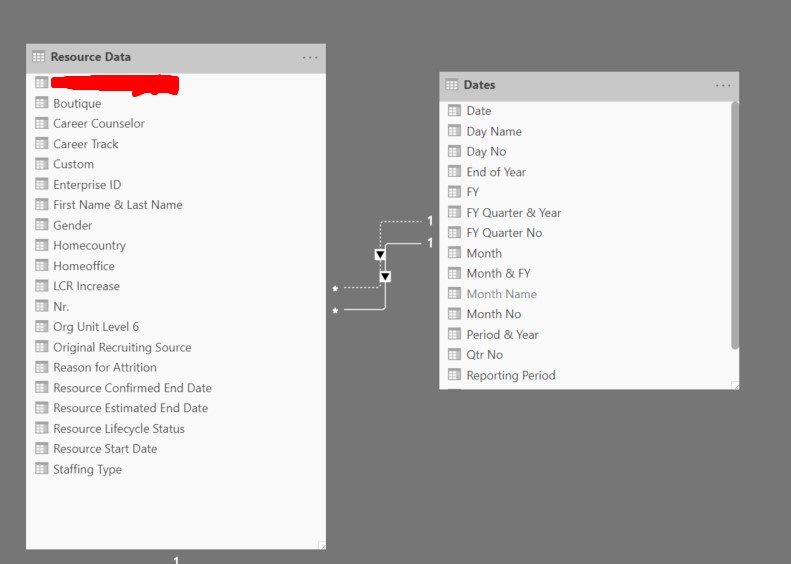Select the Nr. field

(61, 306)
